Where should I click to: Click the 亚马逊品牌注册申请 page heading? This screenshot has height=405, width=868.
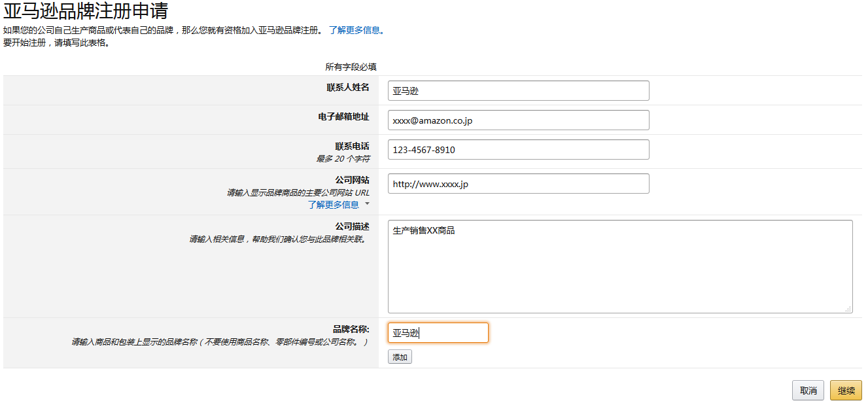pyautogui.click(x=86, y=11)
